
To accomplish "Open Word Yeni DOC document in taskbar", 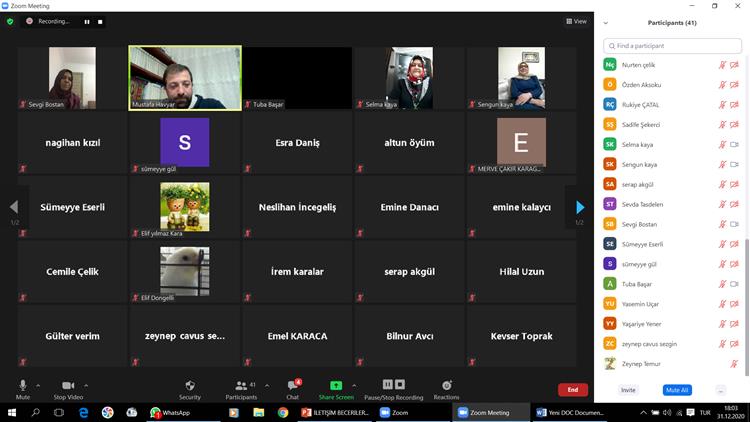I will pyautogui.click(x=570, y=412).
